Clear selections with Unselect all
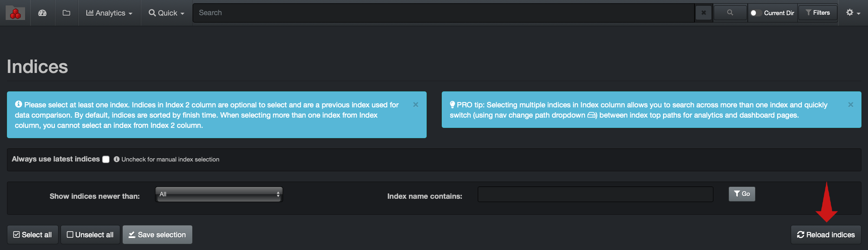This screenshot has width=868, height=250. [90, 235]
